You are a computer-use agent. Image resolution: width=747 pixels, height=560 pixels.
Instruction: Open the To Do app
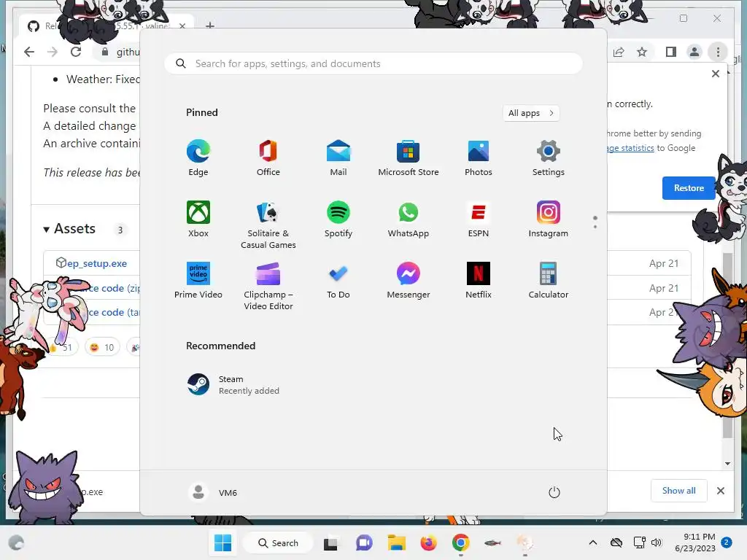(338, 281)
